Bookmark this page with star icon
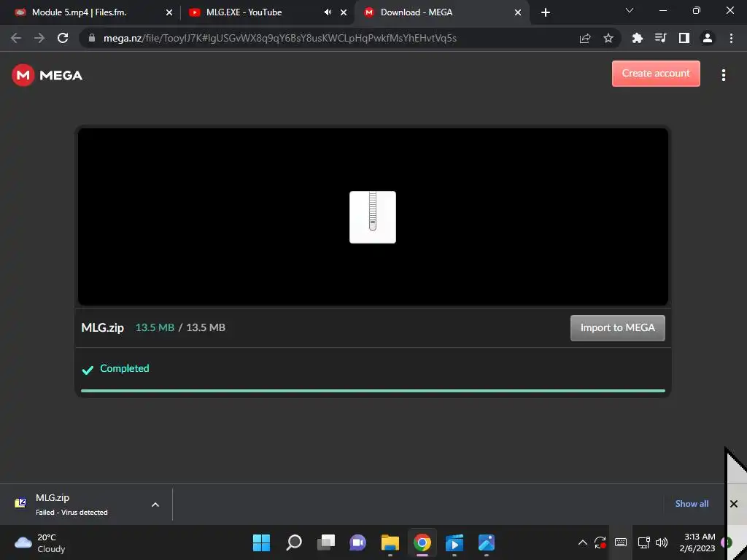 tap(608, 38)
